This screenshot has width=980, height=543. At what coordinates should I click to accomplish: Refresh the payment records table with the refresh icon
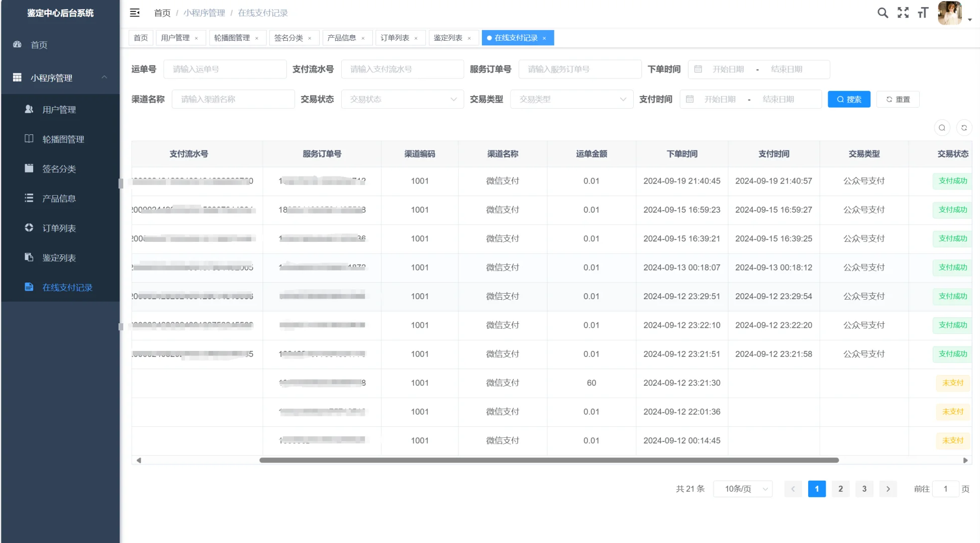tap(964, 128)
